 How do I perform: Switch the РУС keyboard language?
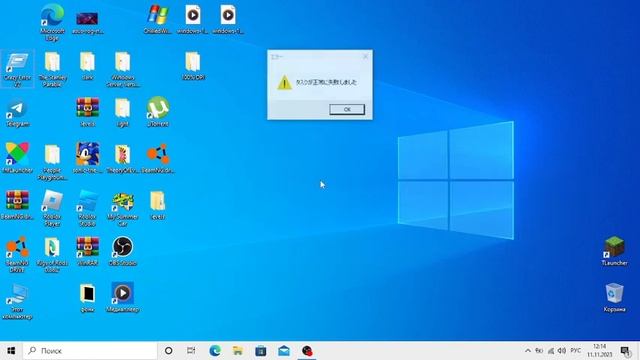point(576,351)
